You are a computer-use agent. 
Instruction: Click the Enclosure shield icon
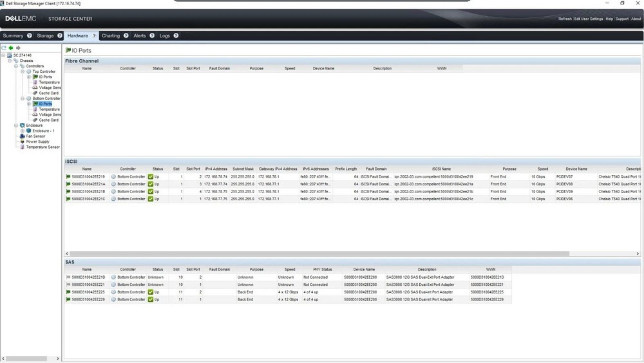22,126
